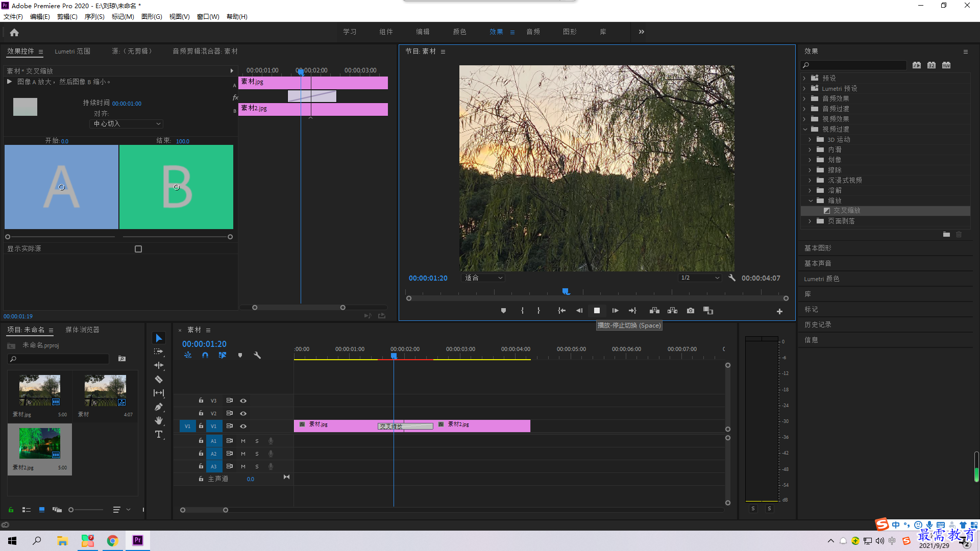Click Step Back one frame button

(x=579, y=311)
